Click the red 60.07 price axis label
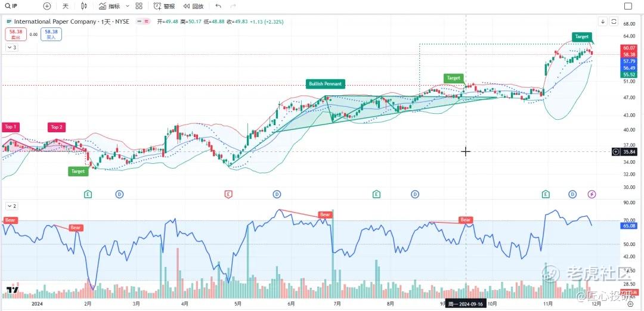The width and height of the screenshot is (644, 311). [629, 48]
